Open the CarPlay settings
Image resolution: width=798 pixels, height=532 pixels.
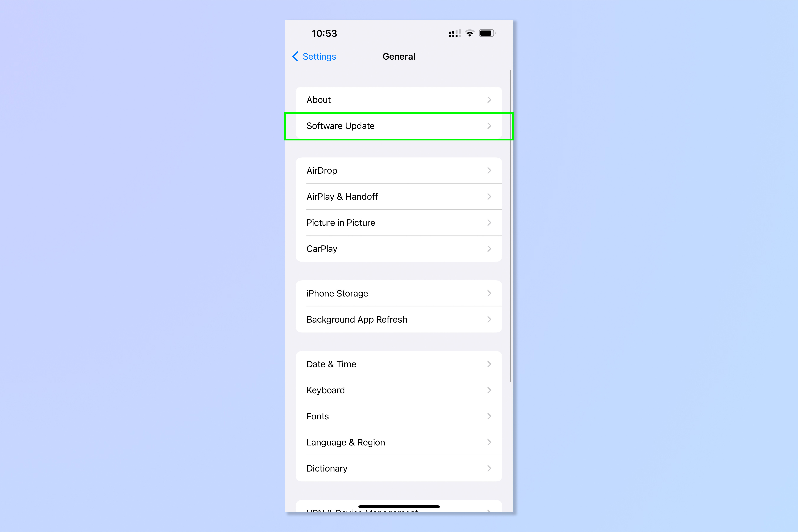[399, 248]
